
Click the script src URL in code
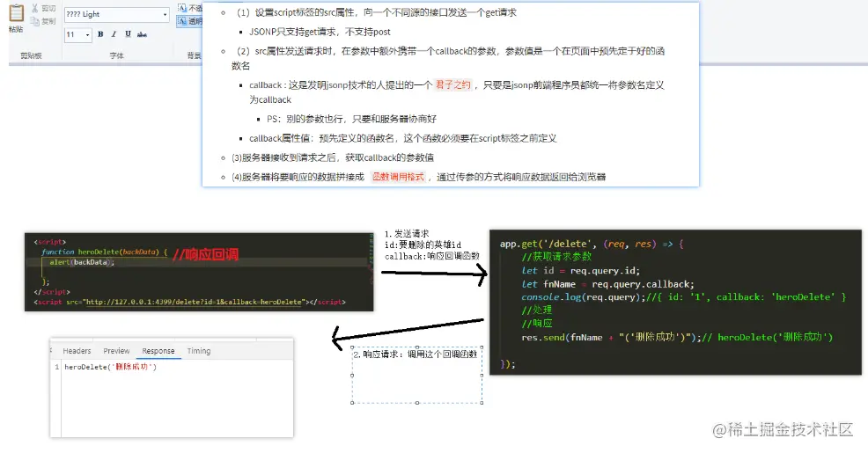pyautogui.click(x=195, y=302)
